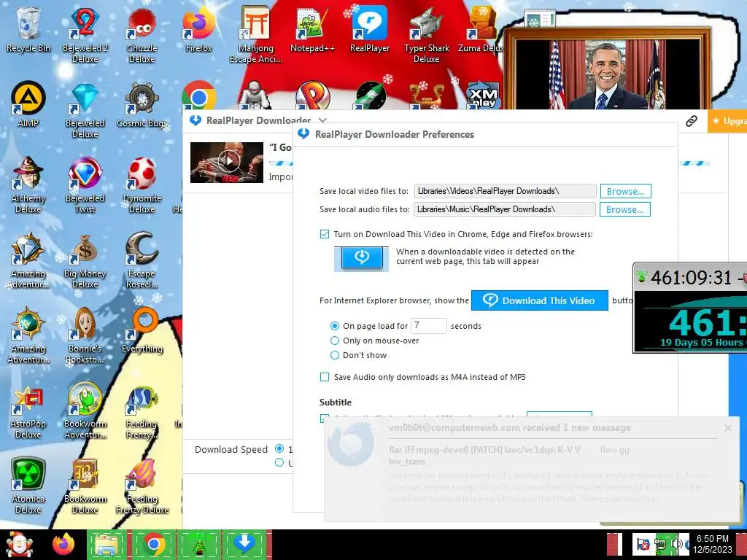The height and width of the screenshot is (560, 747).
Task: Open the Zuma Deluxe desktop shortcut
Action: click(481, 28)
